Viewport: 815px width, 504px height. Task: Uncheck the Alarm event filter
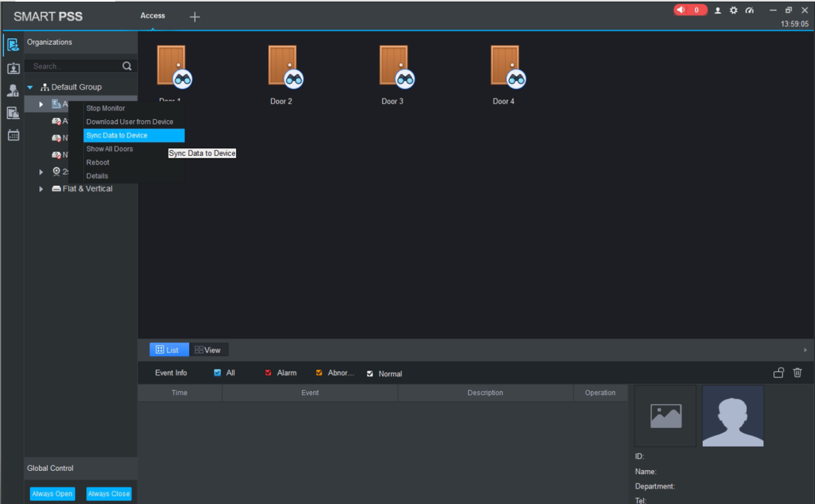tap(269, 373)
